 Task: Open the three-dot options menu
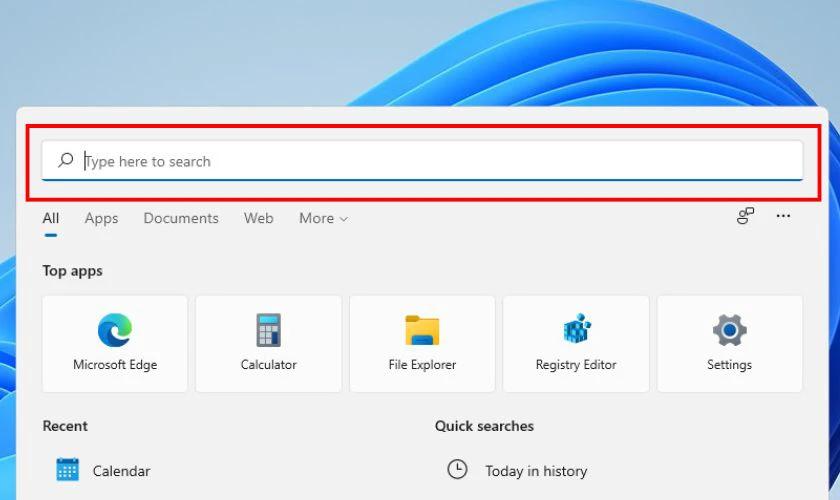point(783,216)
